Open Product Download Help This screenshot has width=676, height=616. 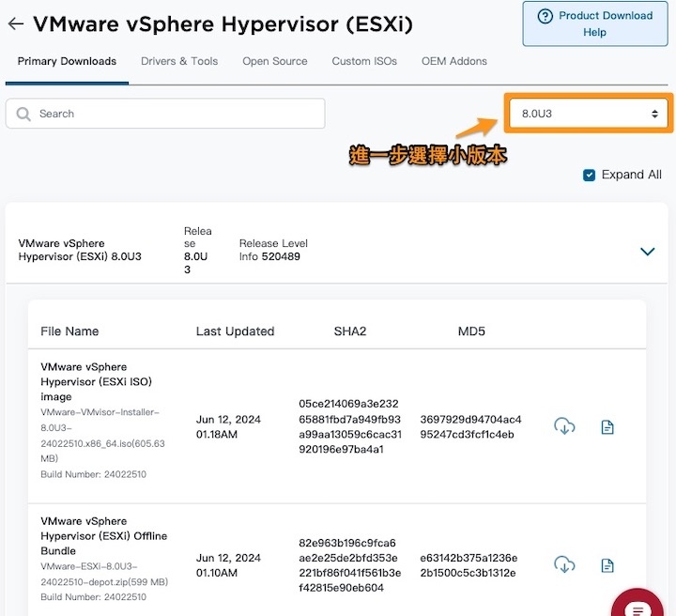point(595,23)
